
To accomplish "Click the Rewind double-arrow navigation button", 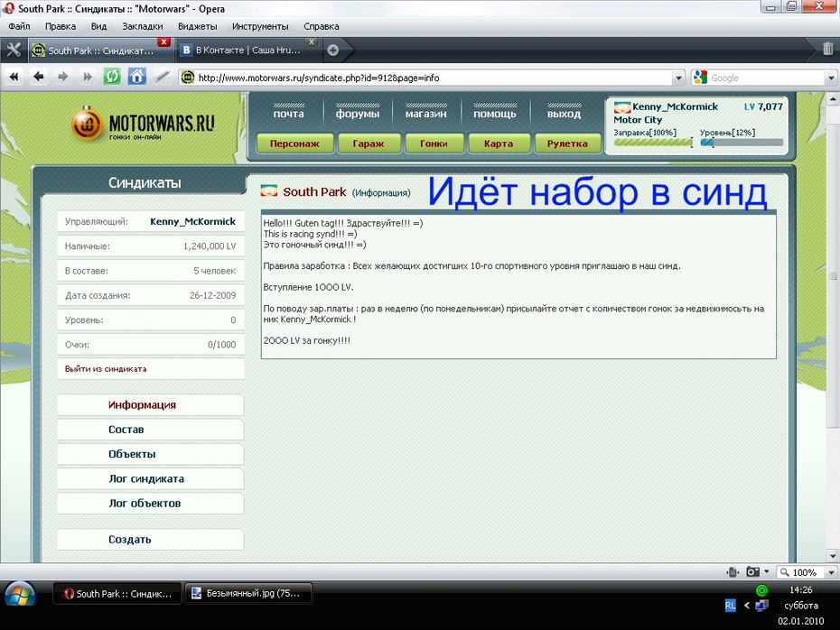I will [x=14, y=78].
